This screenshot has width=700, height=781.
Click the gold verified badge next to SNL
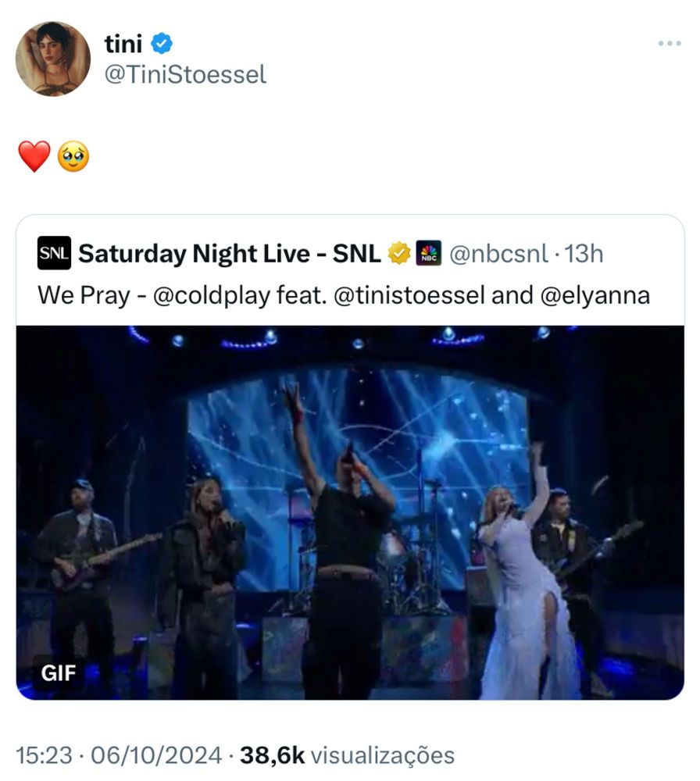pos(399,253)
